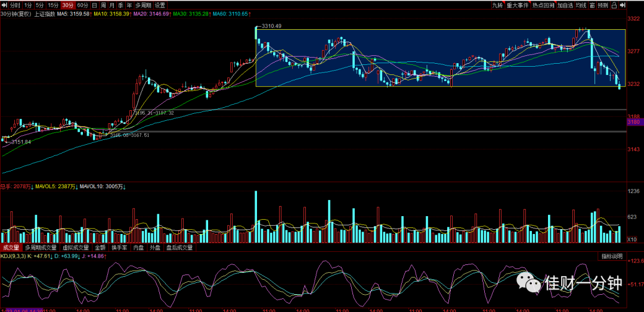Click the MA10: 3158.39 value label
Image resolution: width=644 pixels, height=312 pixels.
coord(113,14)
